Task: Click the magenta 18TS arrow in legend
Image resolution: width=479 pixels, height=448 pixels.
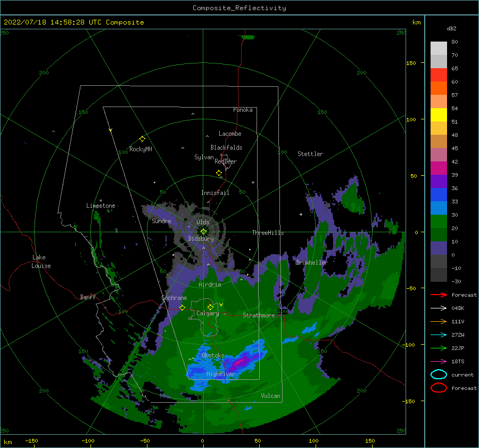Action: click(x=439, y=362)
